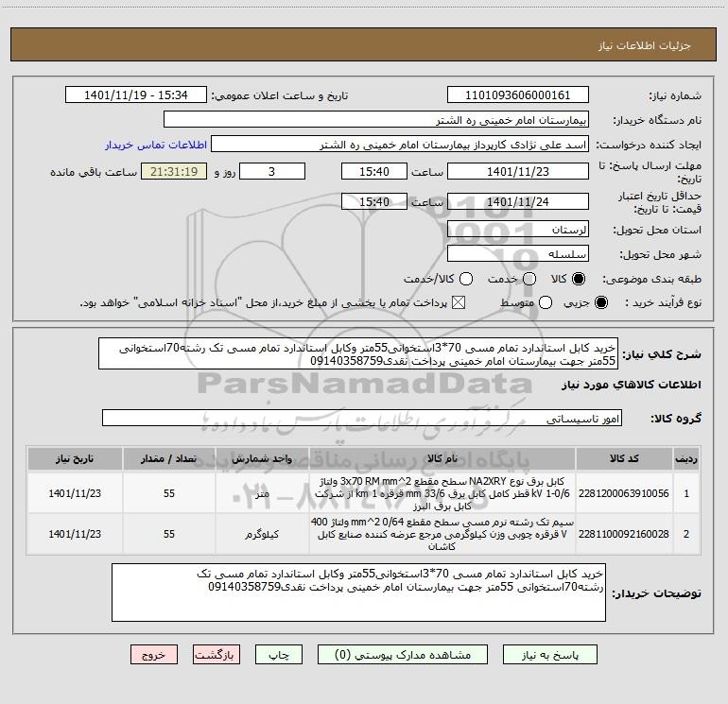
Task: Click the response deadline date 1401/11/23 field
Action: (518, 171)
